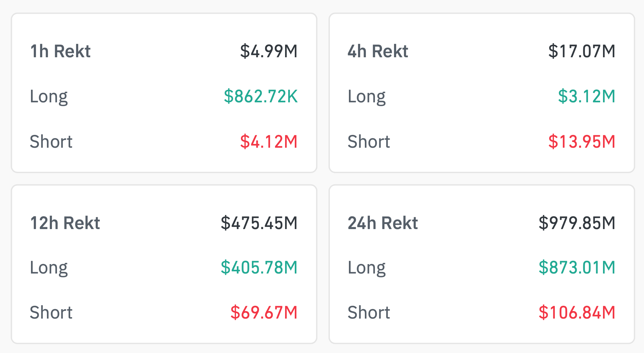Image resolution: width=644 pixels, height=353 pixels.
Task: Click the 4h Rekt heading
Action: point(378,51)
